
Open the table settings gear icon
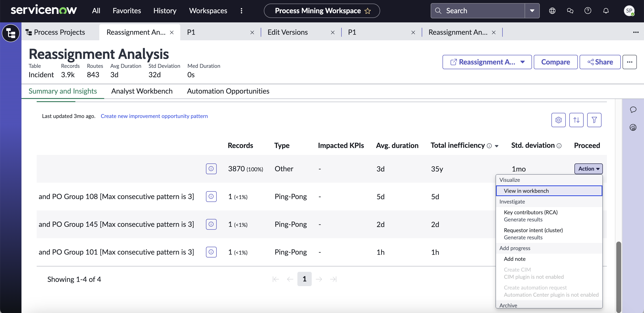coord(559,120)
